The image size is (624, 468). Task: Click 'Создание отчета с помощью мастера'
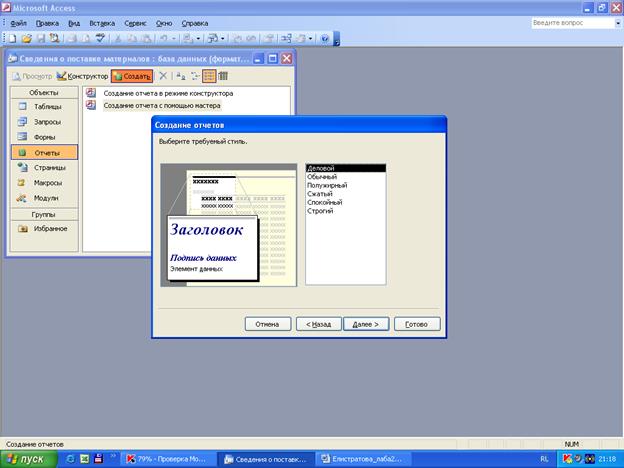162,106
